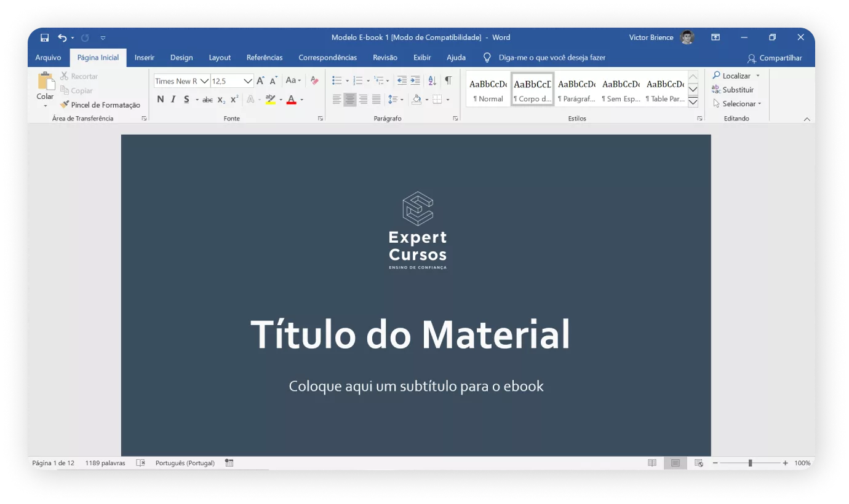Click the Undo arrow icon

pyautogui.click(x=62, y=37)
